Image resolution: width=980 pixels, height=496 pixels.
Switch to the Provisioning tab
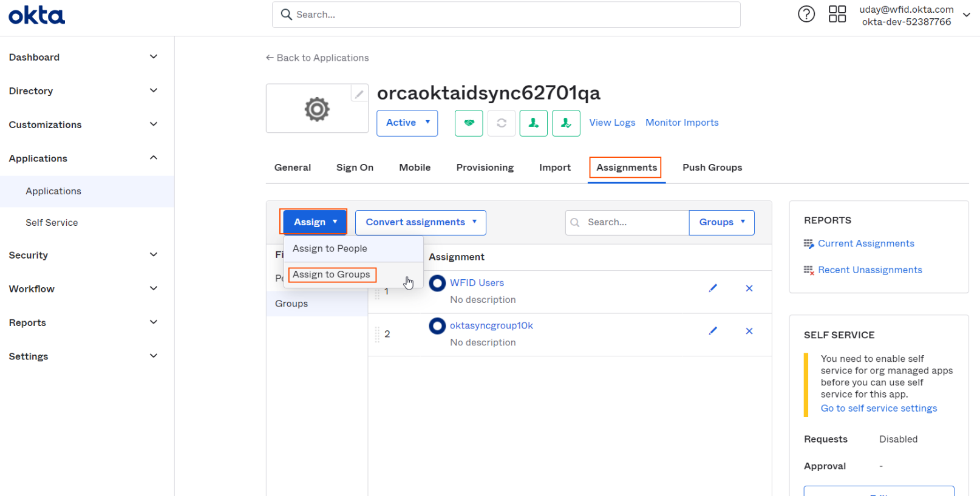(x=485, y=168)
